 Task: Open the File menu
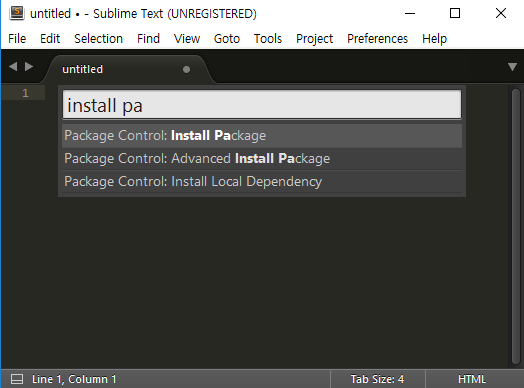pos(17,39)
